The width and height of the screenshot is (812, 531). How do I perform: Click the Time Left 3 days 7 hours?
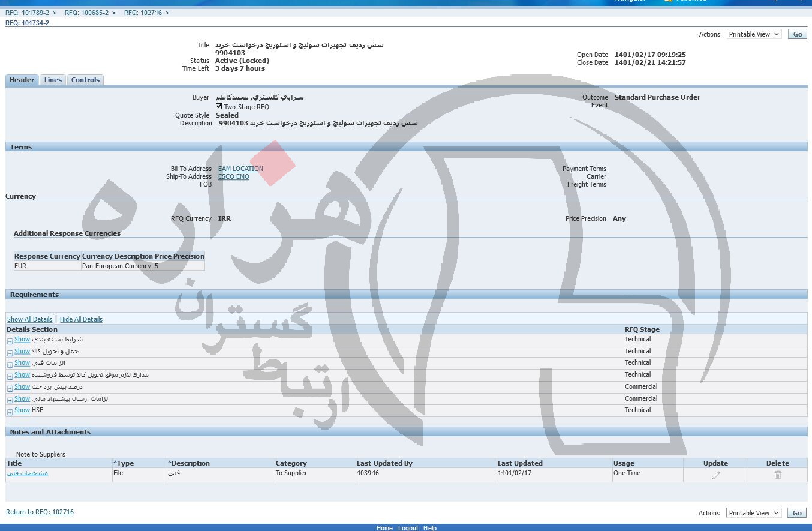[240, 68]
